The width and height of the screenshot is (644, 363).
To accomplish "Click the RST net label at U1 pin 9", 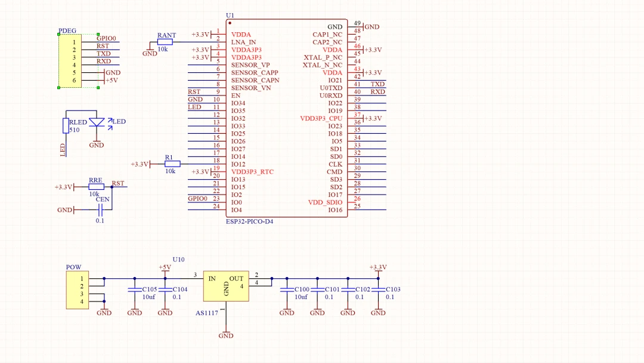I will click(194, 92).
